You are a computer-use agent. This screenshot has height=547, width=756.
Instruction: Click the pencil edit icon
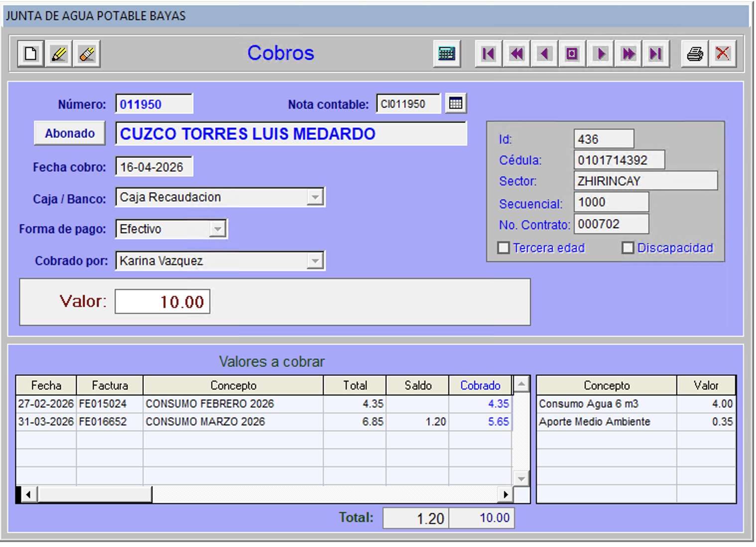[59, 53]
